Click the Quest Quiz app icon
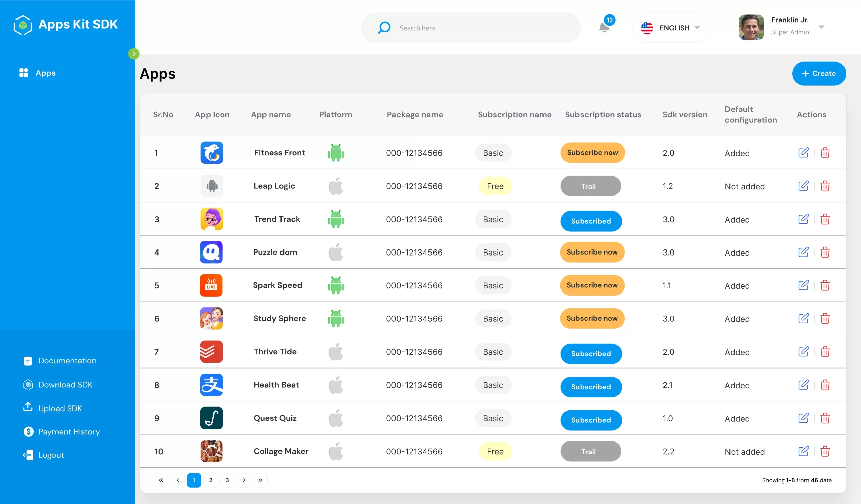Image resolution: width=861 pixels, height=504 pixels. [x=211, y=418]
